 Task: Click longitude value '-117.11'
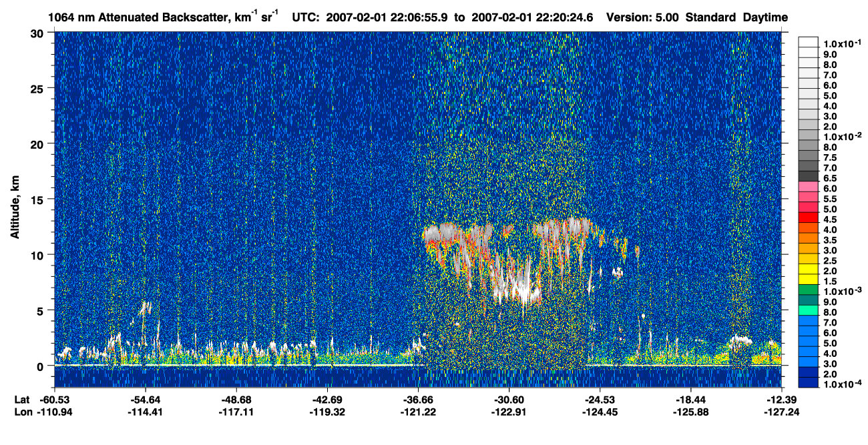tap(236, 412)
